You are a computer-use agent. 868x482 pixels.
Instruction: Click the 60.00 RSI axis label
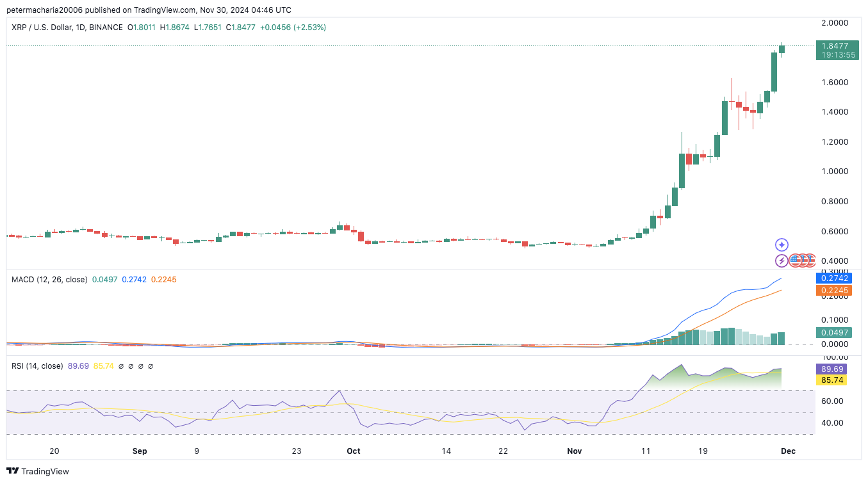(x=832, y=401)
